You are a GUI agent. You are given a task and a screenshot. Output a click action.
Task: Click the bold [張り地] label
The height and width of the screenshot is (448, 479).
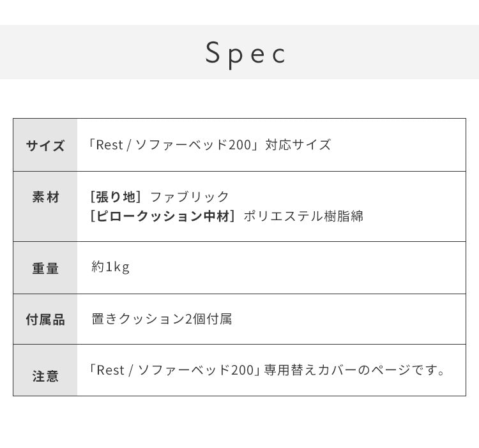tap(116, 197)
